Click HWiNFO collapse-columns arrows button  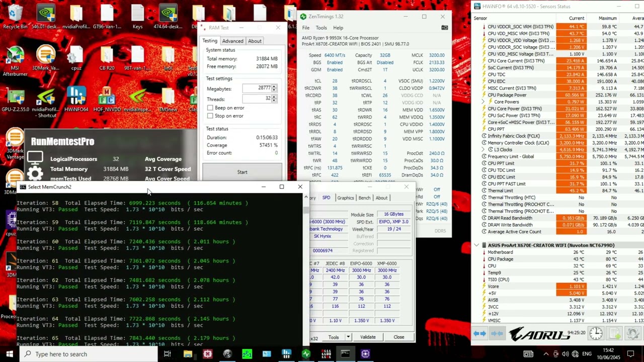(x=497, y=334)
